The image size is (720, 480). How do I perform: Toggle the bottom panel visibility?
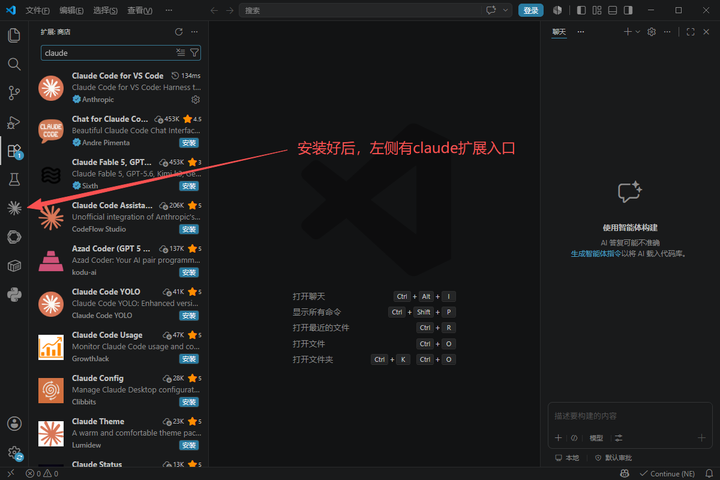tap(613, 10)
